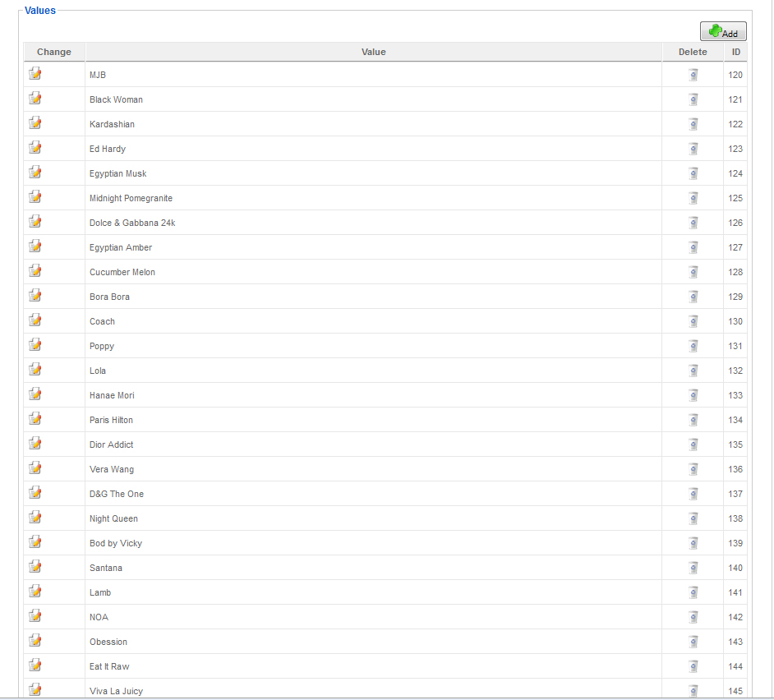Click the Change column header

[x=53, y=52]
